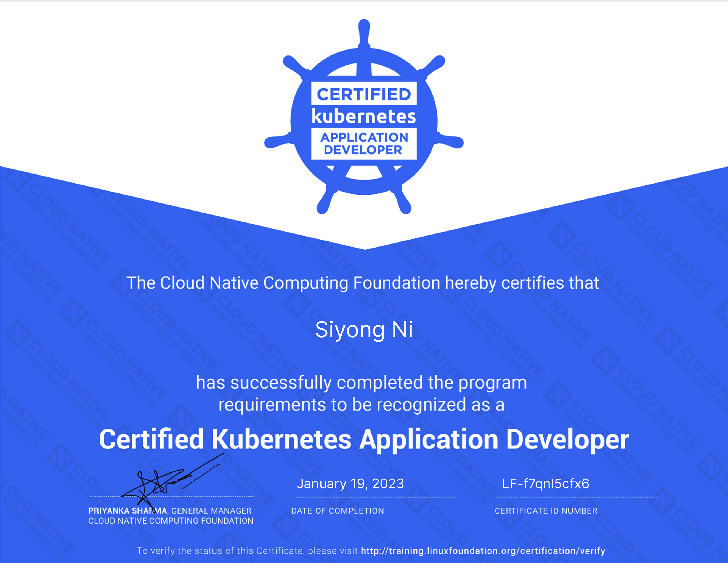Click the kubernetes wordmark in the badge
This screenshot has height=563, width=728.
(x=364, y=116)
